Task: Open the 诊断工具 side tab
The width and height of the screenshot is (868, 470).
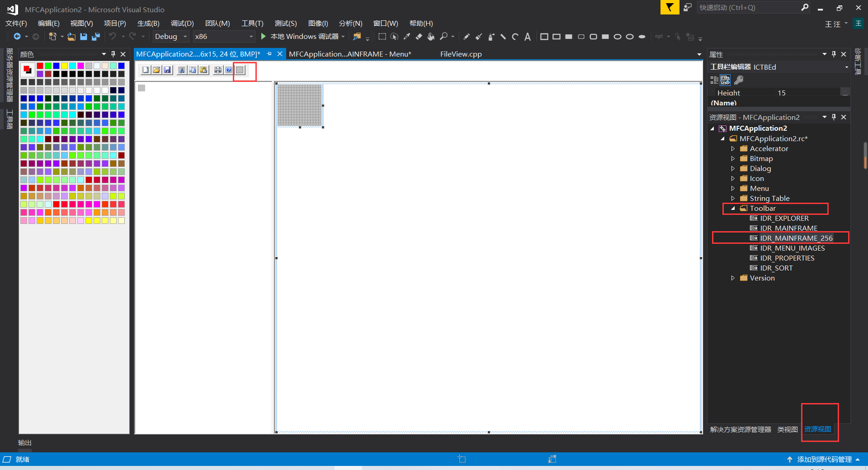Action: pos(858,62)
